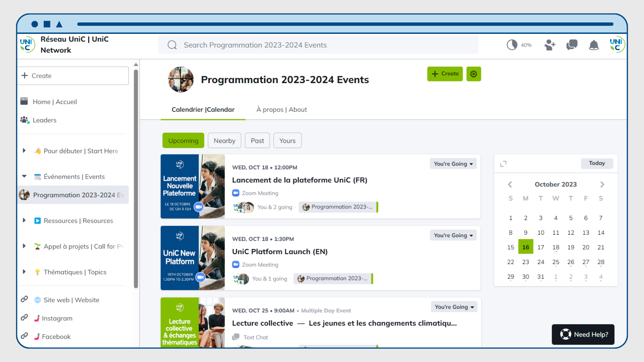Click the Today button
Screen dimensions: 644x362
pyautogui.click(x=597, y=163)
